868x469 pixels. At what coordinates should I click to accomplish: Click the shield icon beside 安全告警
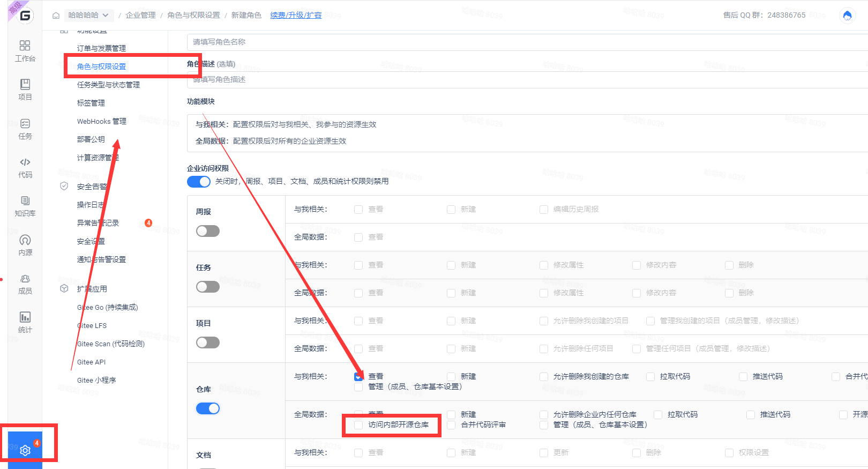pyautogui.click(x=64, y=186)
